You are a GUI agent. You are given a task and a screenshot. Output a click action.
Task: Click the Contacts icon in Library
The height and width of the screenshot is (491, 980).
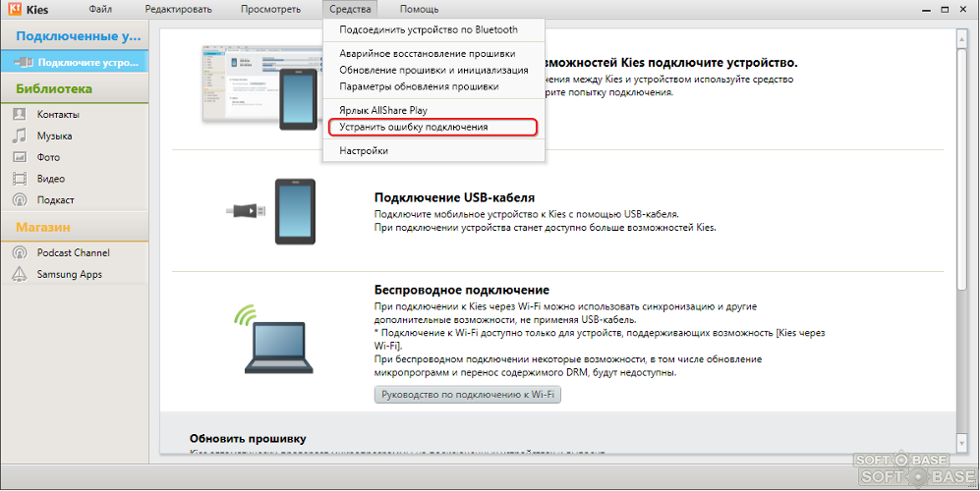pyautogui.click(x=20, y=114)
